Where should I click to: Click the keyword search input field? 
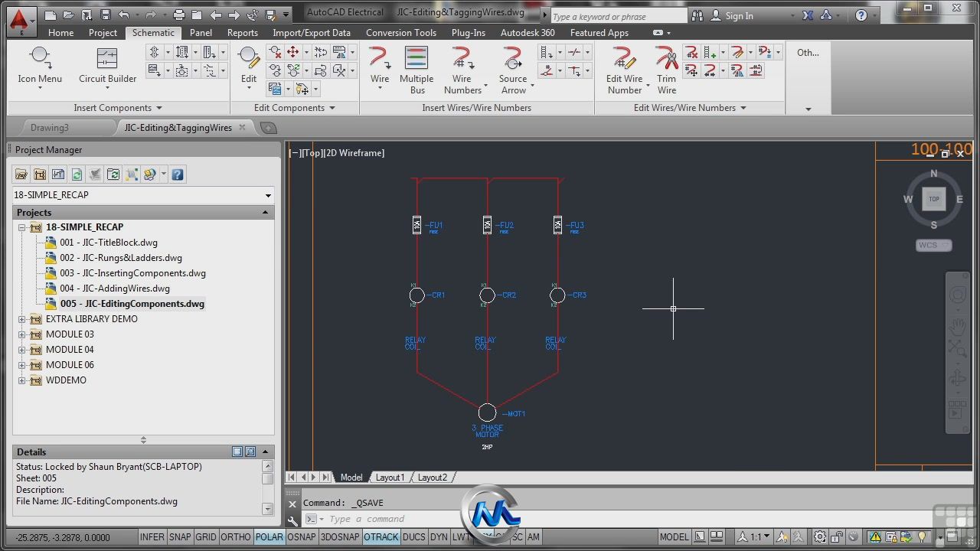tap(619, 16)
